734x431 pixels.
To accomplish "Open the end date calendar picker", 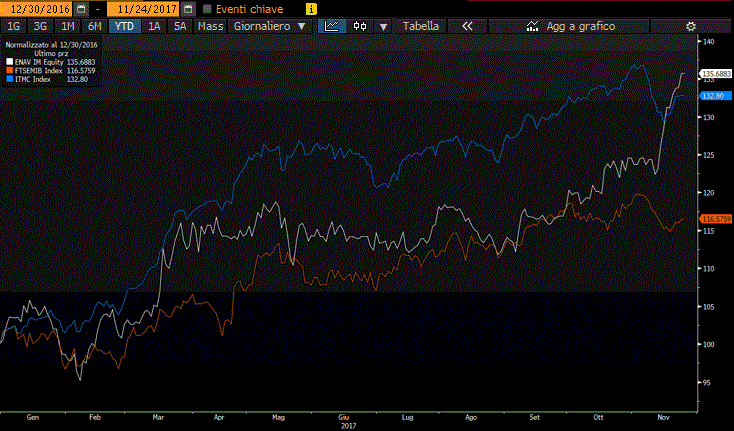I will 188,9.
